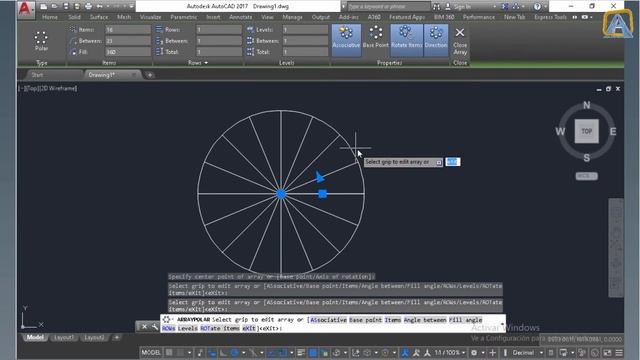The width and height of the screenshot is (640, 360).
Task: Open the dynamic input prompt options dropdown
Action: [439, 162]
